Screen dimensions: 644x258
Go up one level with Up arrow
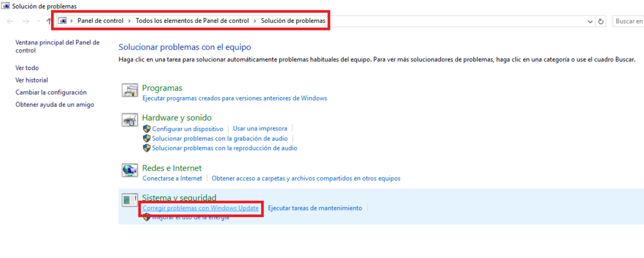coord(49,21)
